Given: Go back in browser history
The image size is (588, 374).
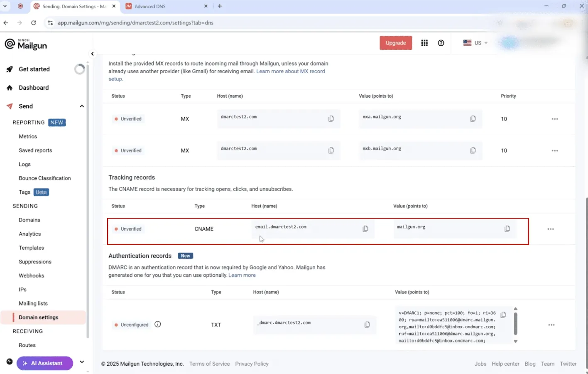Looking at the screenshot, I should (x=6, y=23).
